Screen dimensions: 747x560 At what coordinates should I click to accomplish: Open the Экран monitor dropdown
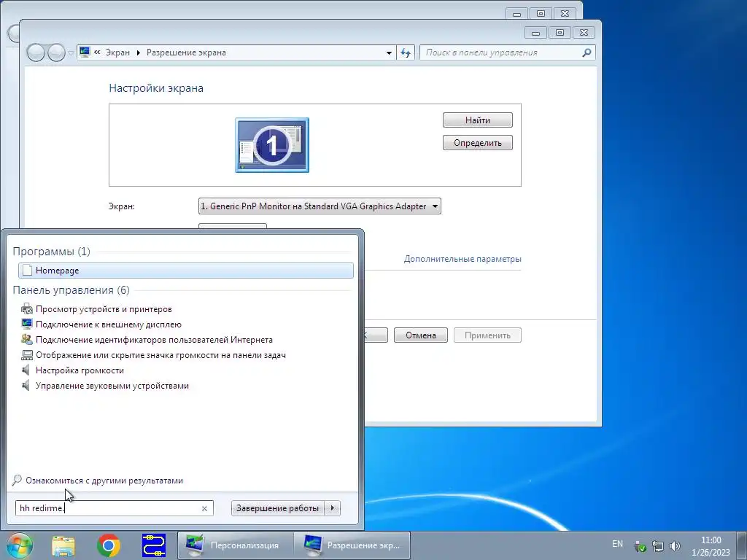(320, 206)
